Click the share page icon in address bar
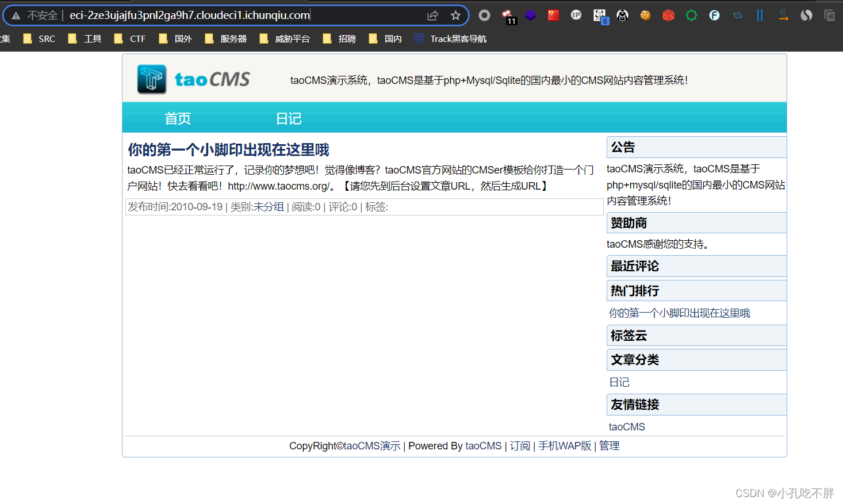The width and height of the screenshot is (843, 504). 432,16
